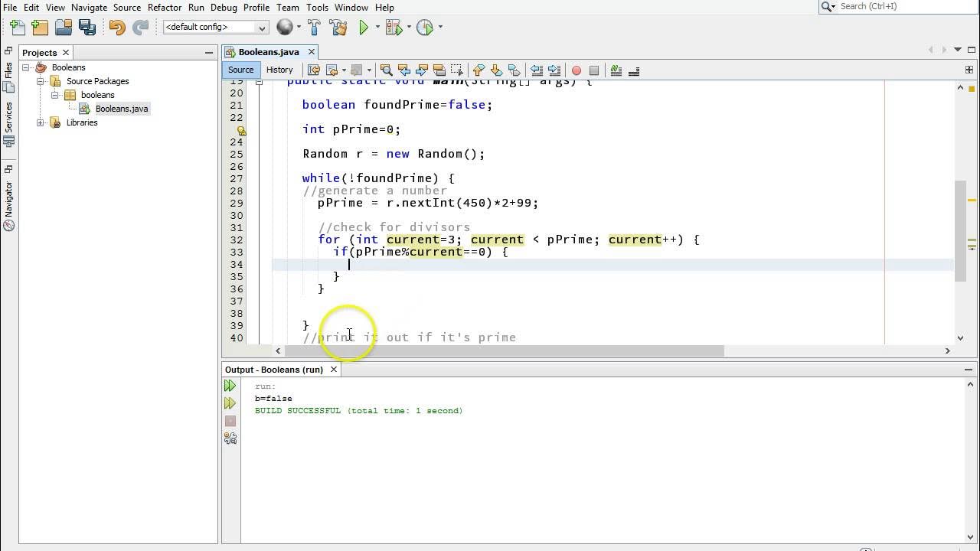The width and height of the screenshot is (980, 551).
Task: Click the New Project toolbar icon
Action: point(41,28)
